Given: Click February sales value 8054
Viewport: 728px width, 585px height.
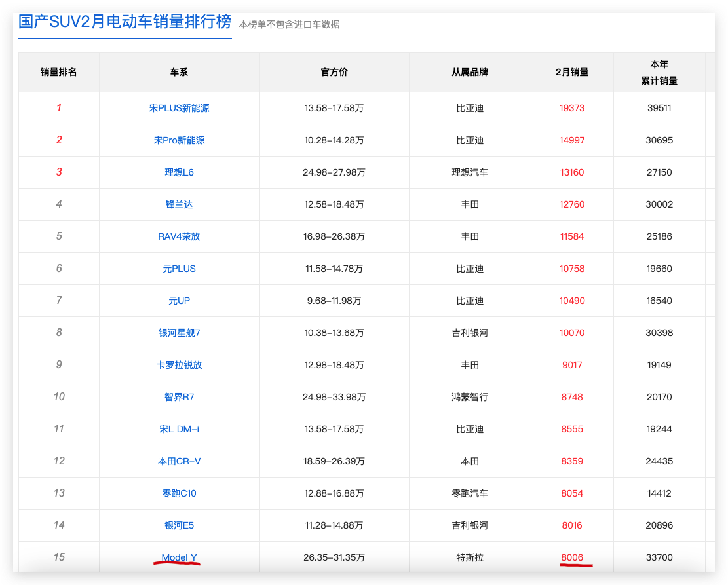Looking at the screenshot, I should 571,493.
